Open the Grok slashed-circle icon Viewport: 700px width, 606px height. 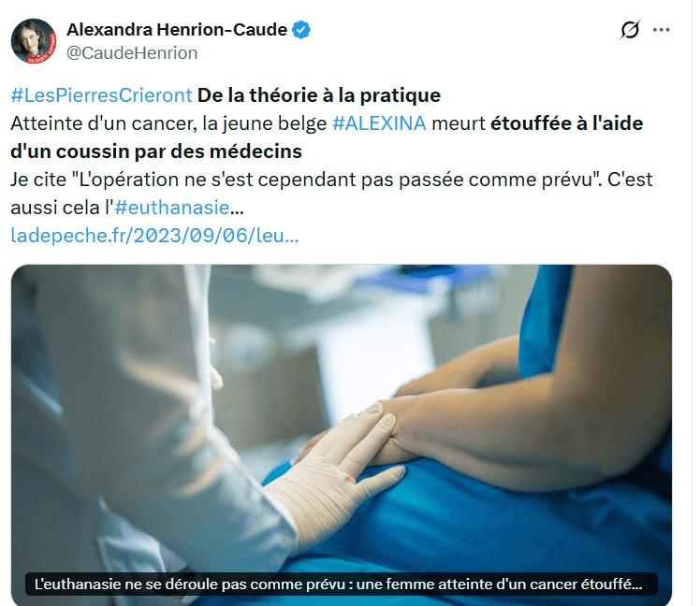[x=630, y=30]
